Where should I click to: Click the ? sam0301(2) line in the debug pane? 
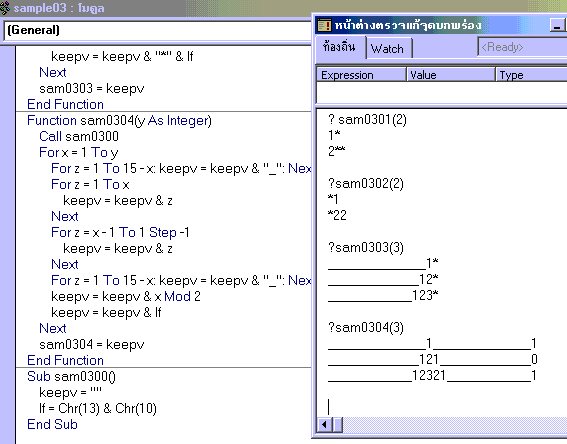[x=367, y=119]
